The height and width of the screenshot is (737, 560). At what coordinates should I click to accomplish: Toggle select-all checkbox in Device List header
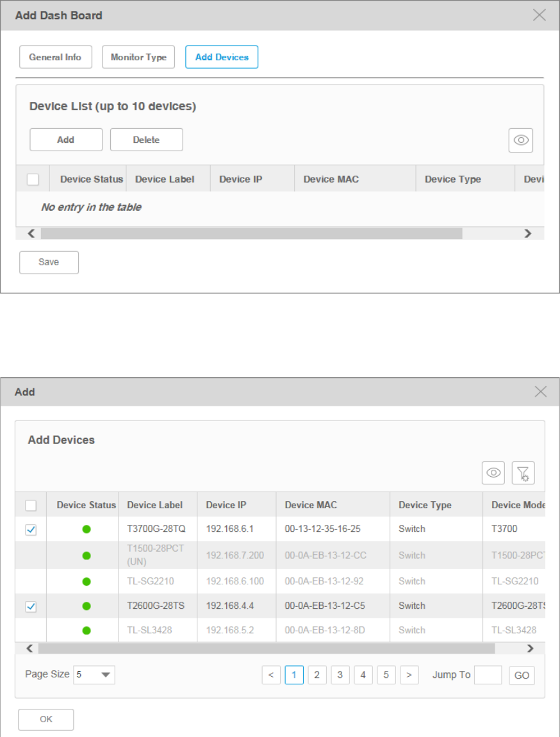tap(33, 179)
